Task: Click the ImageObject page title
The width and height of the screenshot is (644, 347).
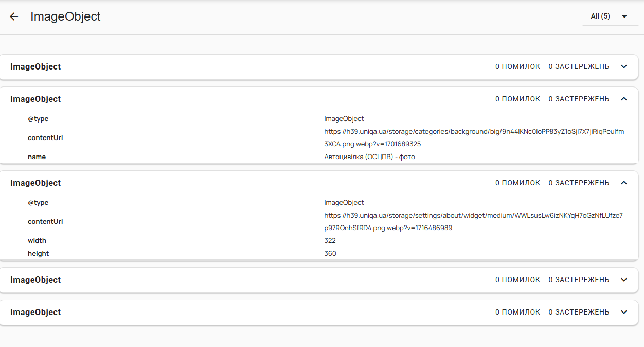Action: [x=65, y=16]
